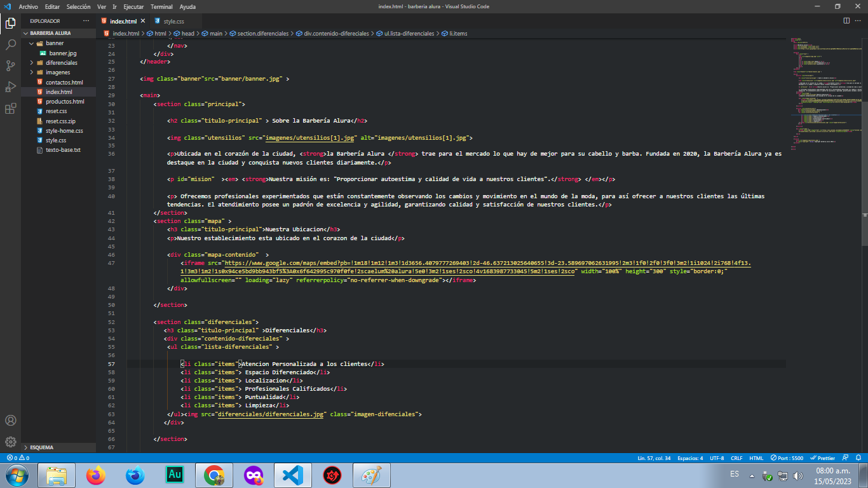Image resolution: width=868 pixels, height=488 pixels.
Task: Open the Accounts menu icon
Action: pos(10,421)
